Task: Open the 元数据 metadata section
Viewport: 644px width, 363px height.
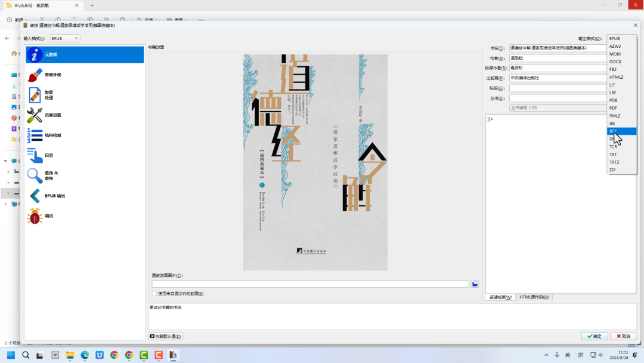Action: 85,55
